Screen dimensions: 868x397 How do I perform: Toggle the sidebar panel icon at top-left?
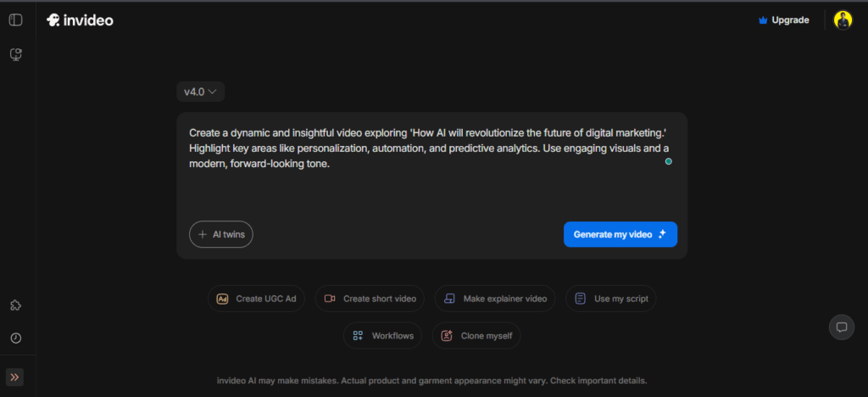pos(15,20)
